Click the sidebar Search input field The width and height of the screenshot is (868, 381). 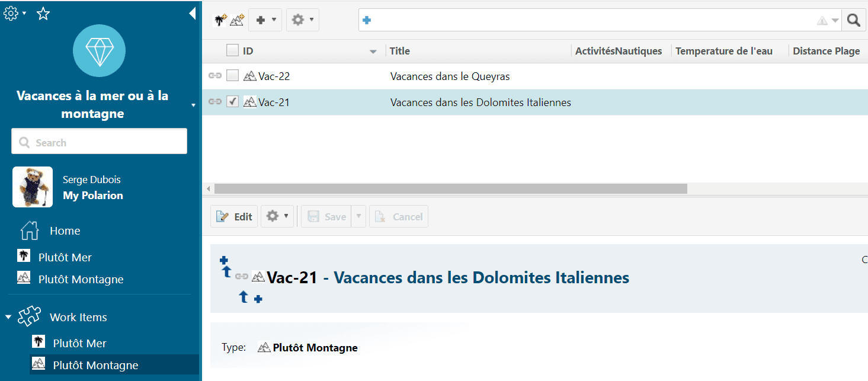tap(99, 142)
